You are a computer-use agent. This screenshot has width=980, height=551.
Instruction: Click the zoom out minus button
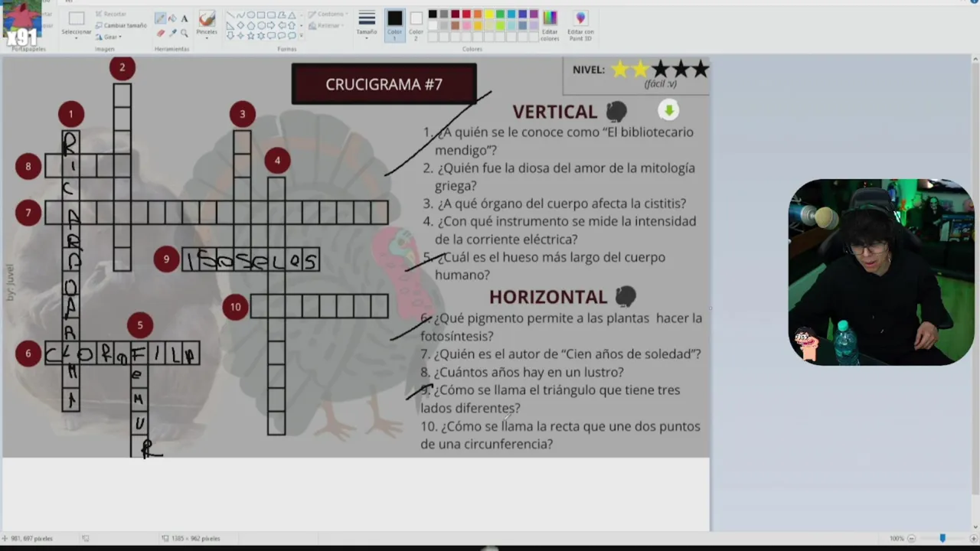tap(911, 538)
